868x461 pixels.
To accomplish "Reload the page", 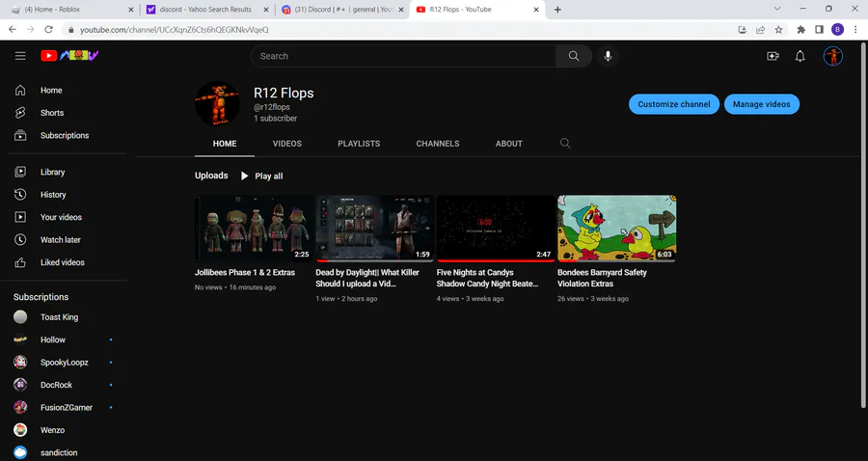I will tap(49, 29).
